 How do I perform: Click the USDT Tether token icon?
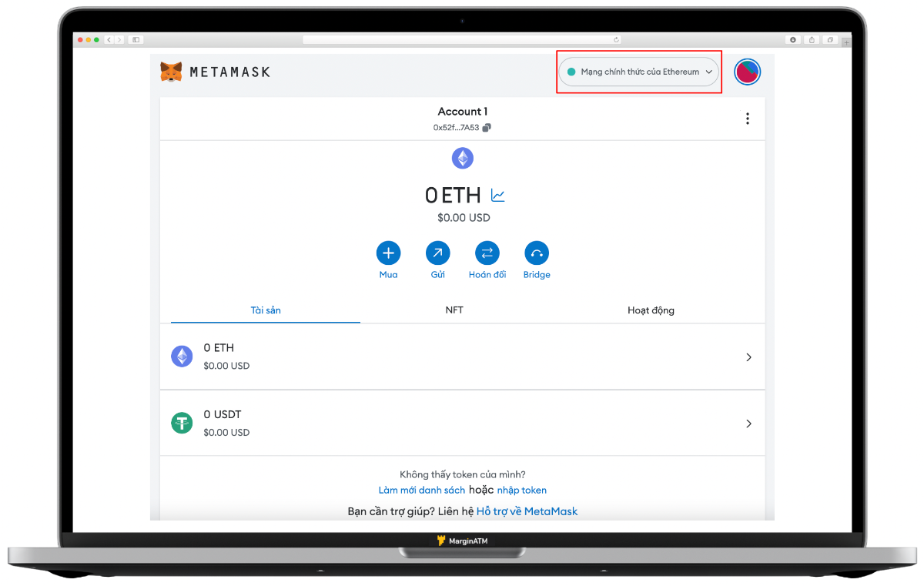[182, 423]
